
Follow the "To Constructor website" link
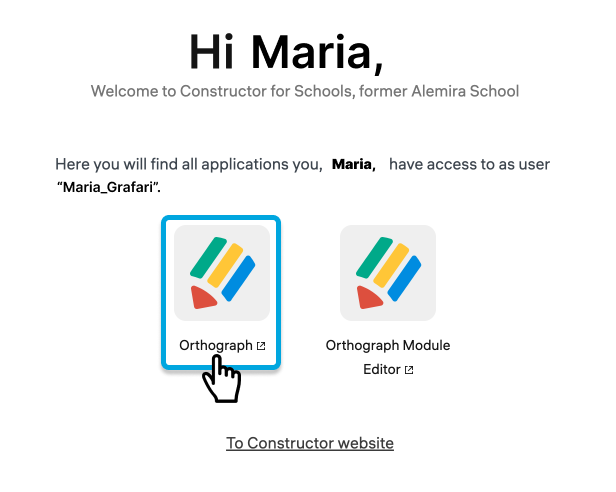coord(310,443)
